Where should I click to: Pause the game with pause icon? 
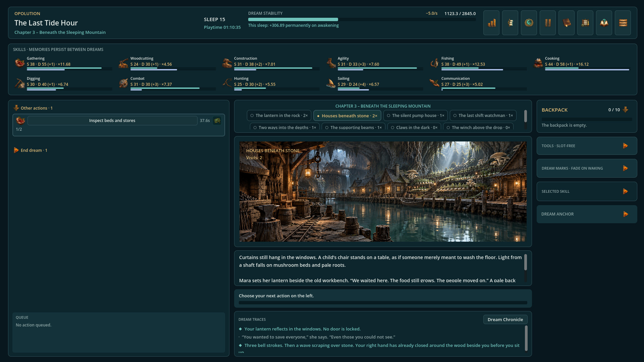pos(548,23)
